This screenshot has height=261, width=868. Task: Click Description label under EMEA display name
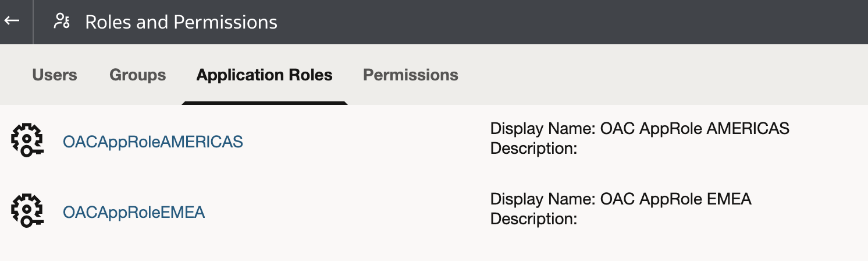[x=533, y=220]
